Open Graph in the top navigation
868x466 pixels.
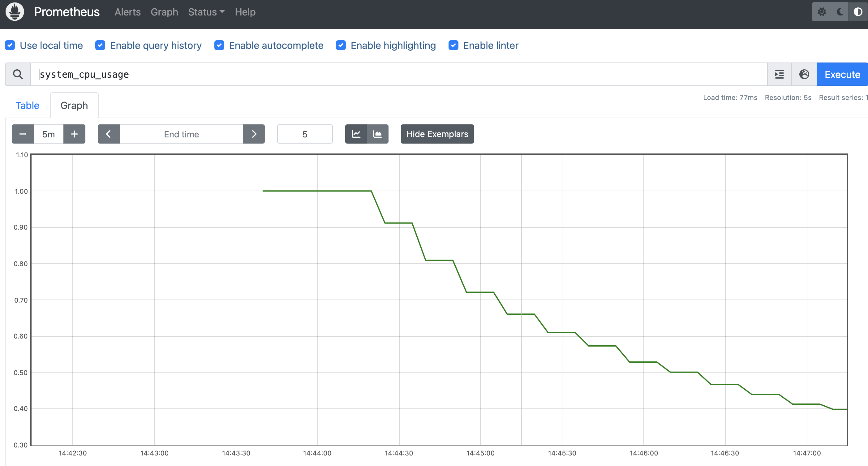coord(165,12)
